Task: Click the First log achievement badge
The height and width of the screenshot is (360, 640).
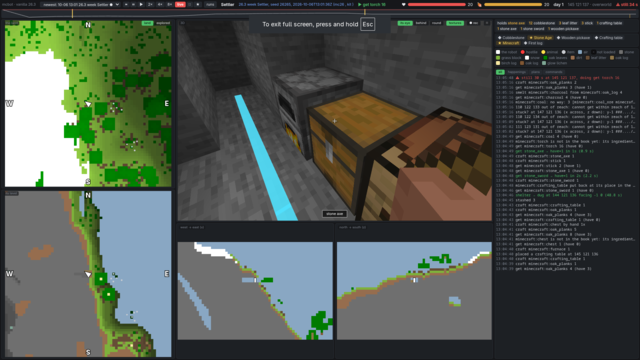Action: (533, 43)
